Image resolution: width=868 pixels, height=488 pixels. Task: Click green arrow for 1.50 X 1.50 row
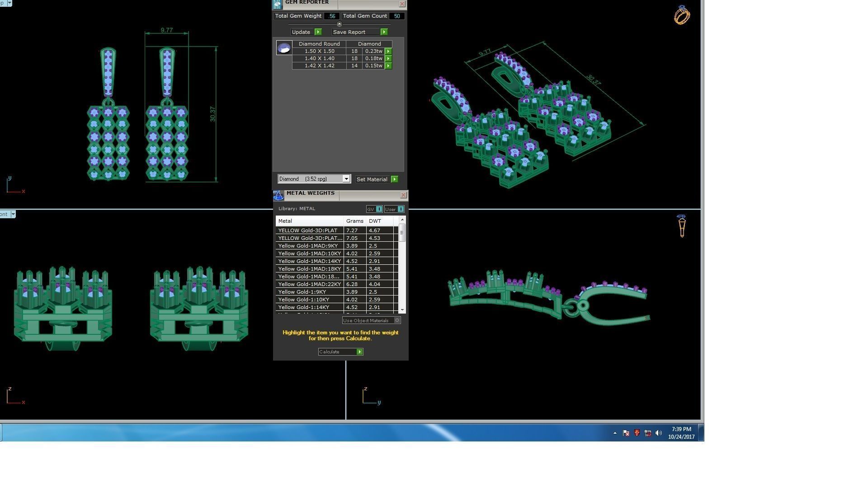[388, 52]
